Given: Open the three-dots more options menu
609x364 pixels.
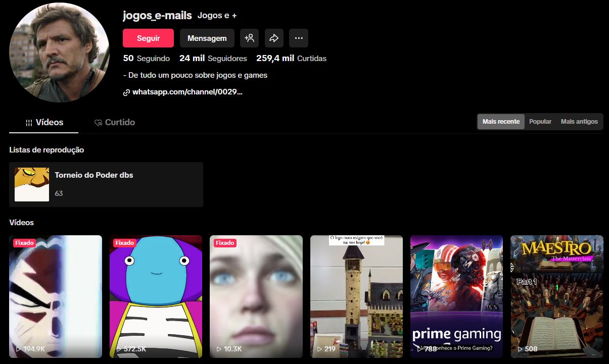Looking at the screenshot, I should tap(299, 38).
